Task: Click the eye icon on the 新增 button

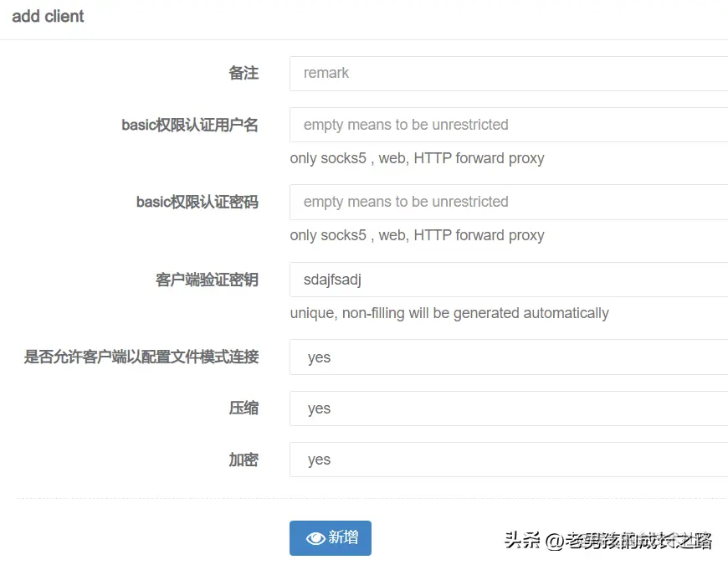Action: [x=315, y=539]
